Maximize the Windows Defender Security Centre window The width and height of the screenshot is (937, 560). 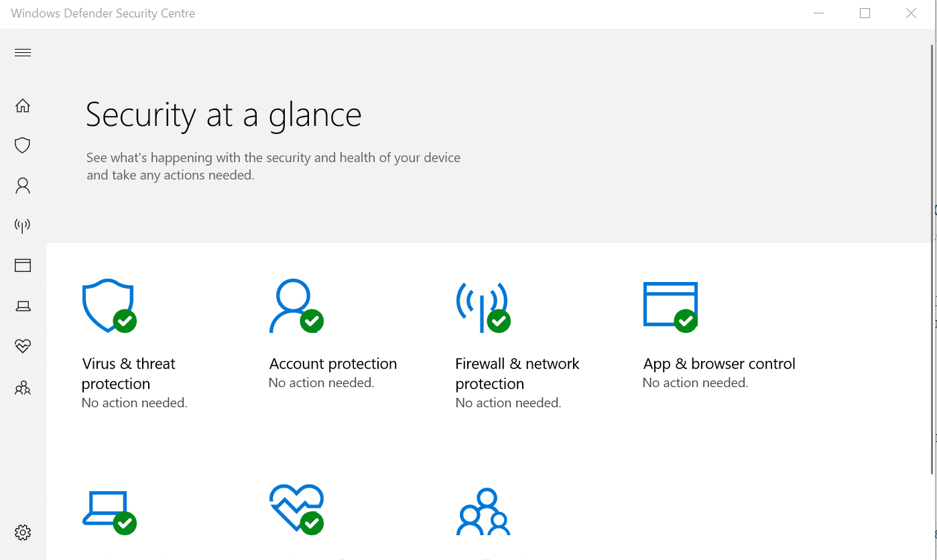pyautogui.click(x=865, y=13)
